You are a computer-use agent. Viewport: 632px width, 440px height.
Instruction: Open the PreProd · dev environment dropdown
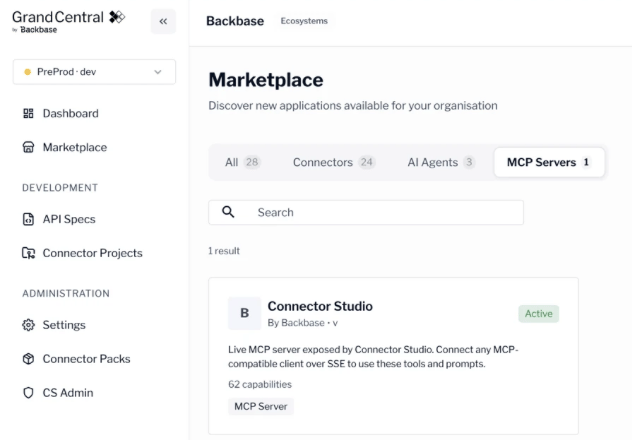point(94,72)
